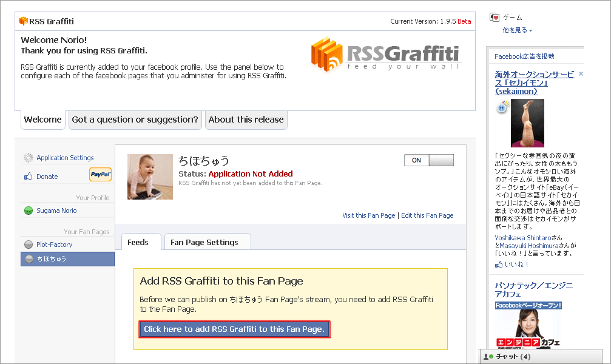Click the red Beta version label
Image resolution: width=611 pixels, height=364 pixels.
464,21
